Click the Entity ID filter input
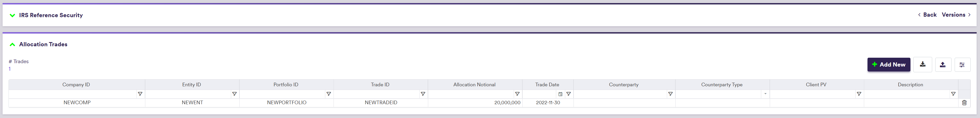980x118 pixels. [x=188, y=94]
